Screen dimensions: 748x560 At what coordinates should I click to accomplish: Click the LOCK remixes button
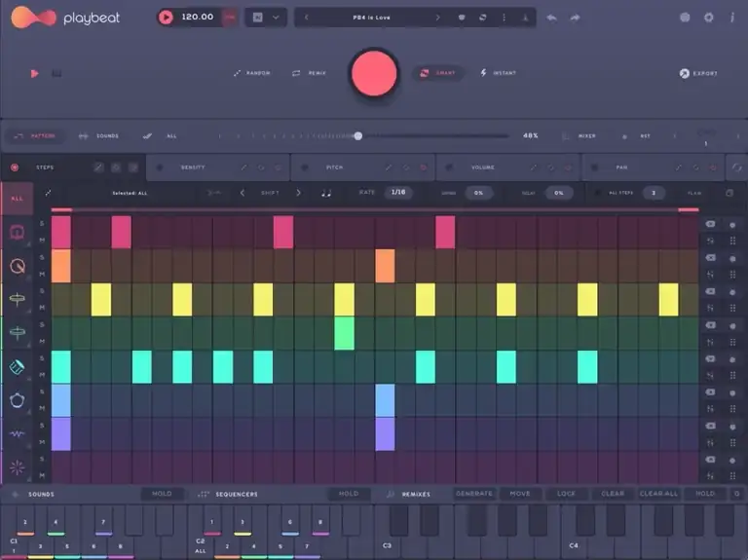pyautogui.click(x=566, y=494)
